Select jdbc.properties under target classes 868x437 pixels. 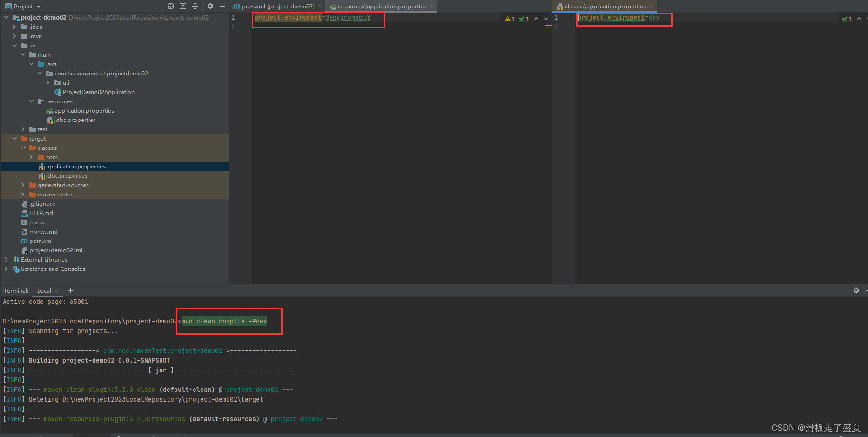click(x=67, y=175)
